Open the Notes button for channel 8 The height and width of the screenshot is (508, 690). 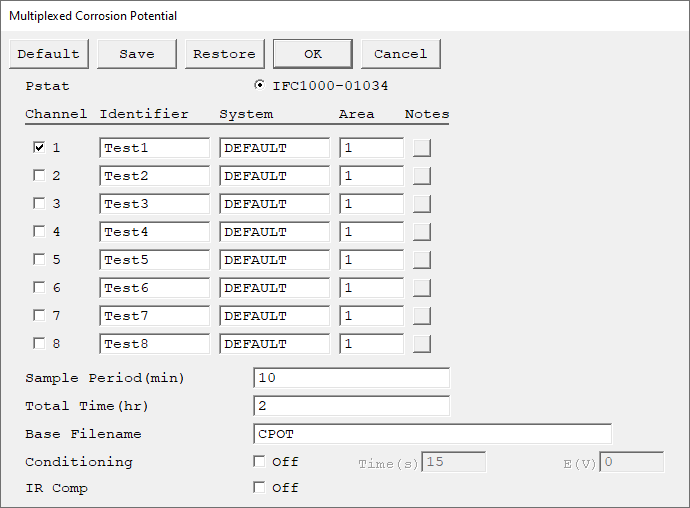[x=422, y=344]
